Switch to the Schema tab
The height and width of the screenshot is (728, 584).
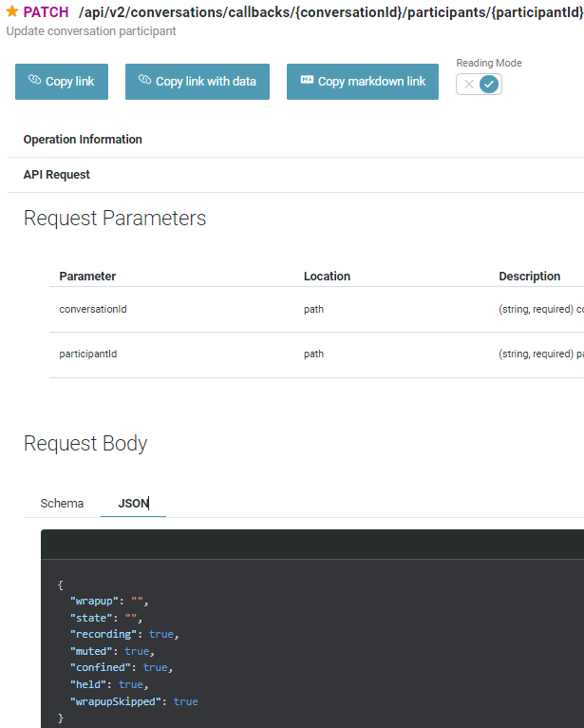pyautogui.click(x=62, y=503)
